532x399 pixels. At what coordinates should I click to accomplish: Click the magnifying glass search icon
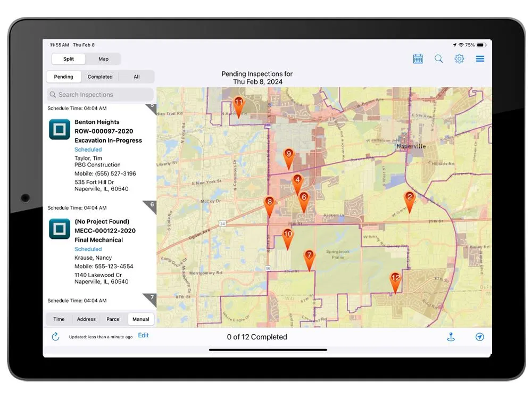438,59
